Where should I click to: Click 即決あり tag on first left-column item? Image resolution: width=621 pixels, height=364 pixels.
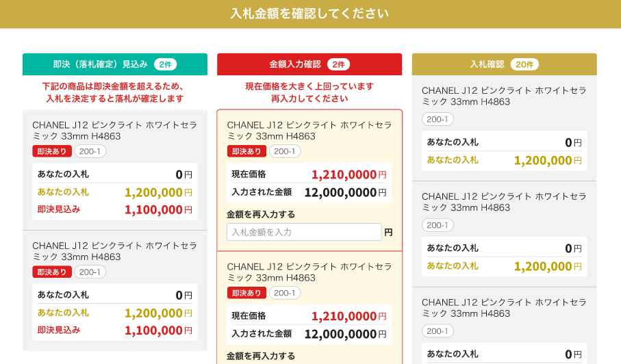(51, 151)
